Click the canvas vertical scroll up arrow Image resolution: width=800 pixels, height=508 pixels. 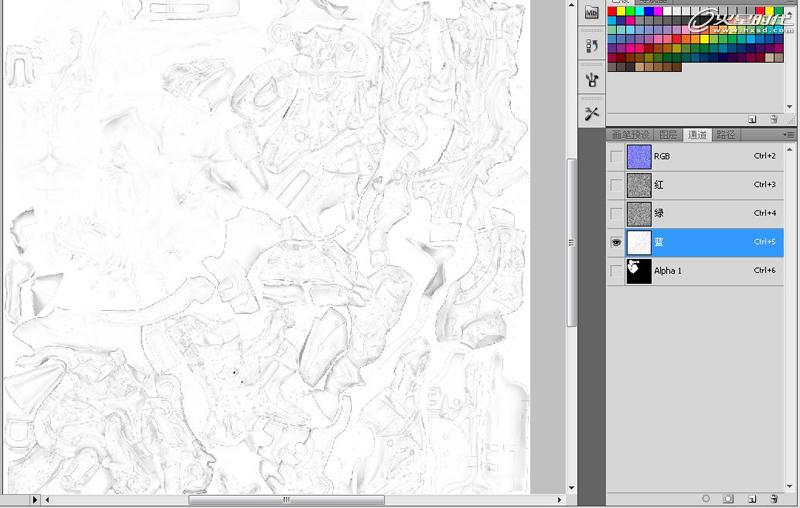click(x=571, y=5)
